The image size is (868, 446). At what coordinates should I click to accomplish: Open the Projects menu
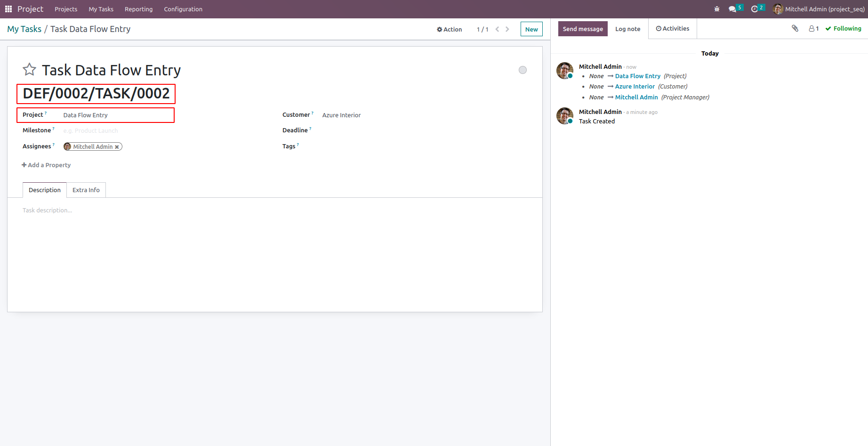[x=66, y=9]
